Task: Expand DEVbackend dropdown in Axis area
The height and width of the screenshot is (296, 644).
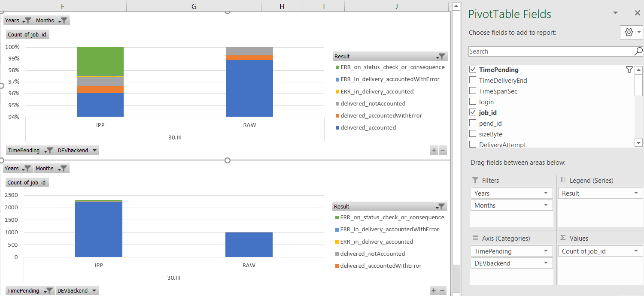Action: tap(546, 263)
